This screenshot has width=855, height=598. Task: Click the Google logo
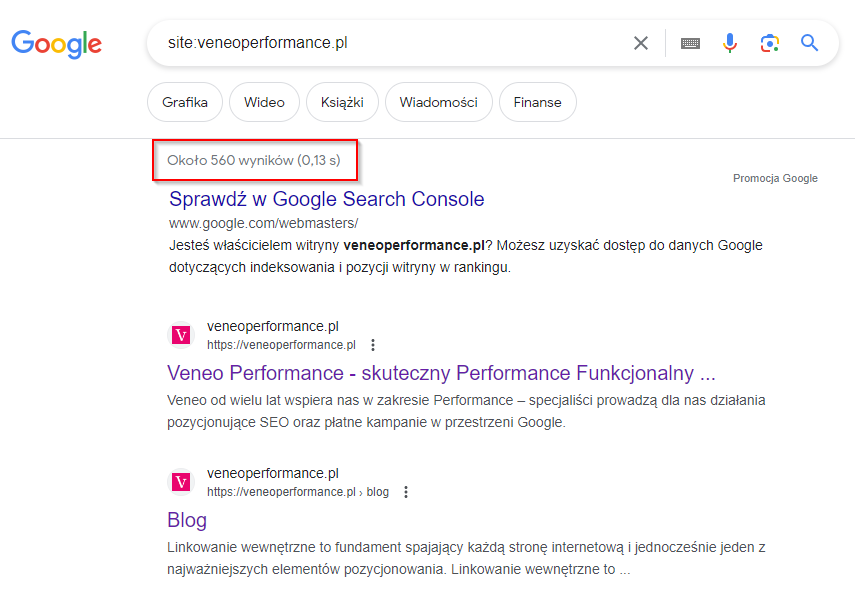[x=57, y=44]
